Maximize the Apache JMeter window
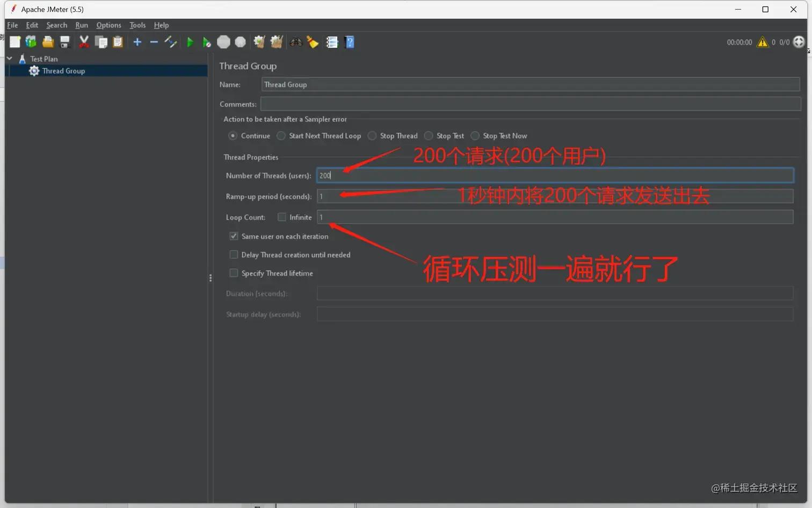 [x=765, y=9]
